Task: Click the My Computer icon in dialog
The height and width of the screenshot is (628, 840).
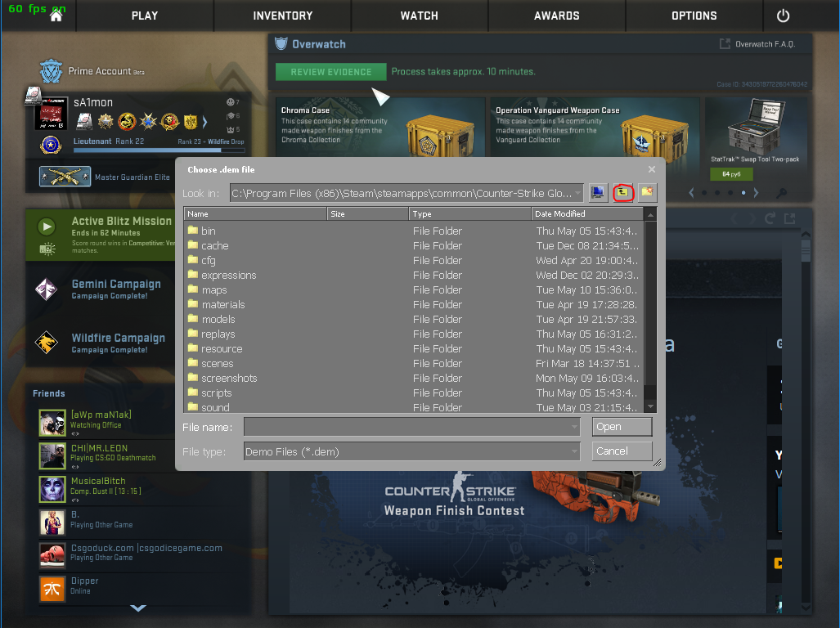Action: (598, 193)
